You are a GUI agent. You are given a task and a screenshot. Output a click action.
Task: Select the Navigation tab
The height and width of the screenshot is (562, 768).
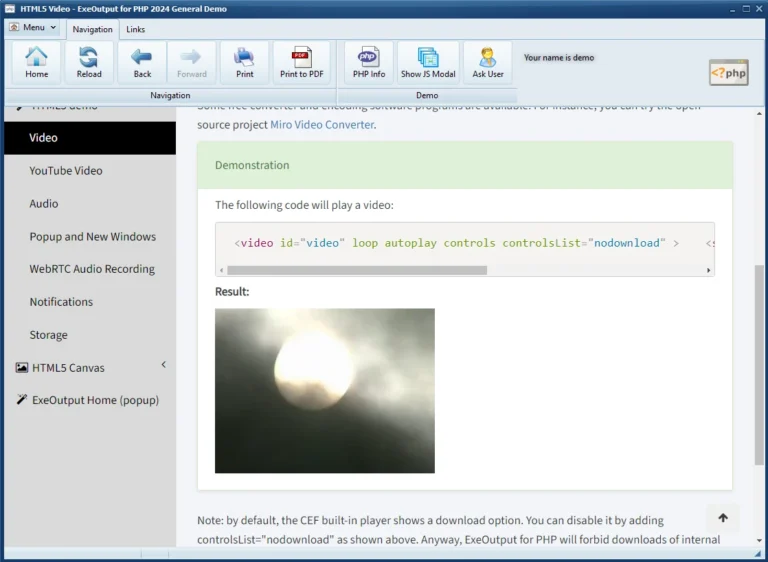[x=92, y=29]
